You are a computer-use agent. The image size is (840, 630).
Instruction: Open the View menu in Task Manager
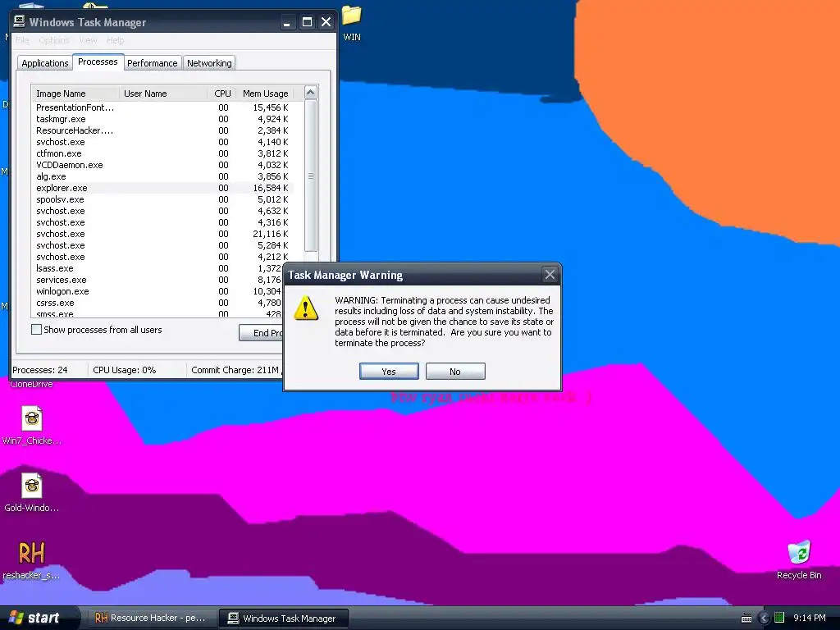[88, 40]
